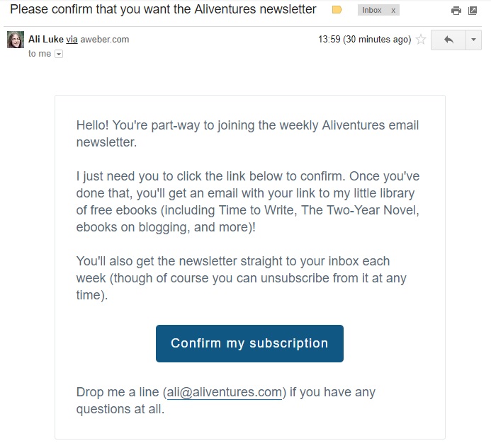The height and width of the screenshot is (448, 491).
Task: Click the "Confirm my subscription" button
Action: [x=249, y=343]
